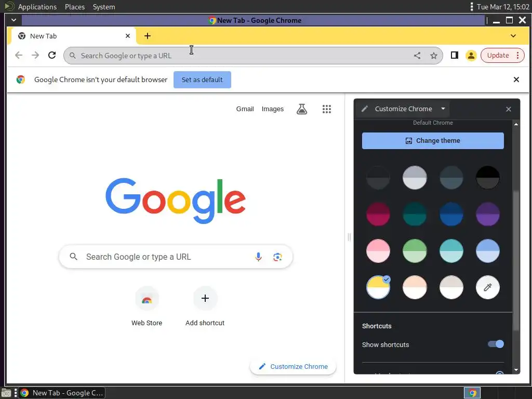Click the clock showing Tue Mar 12, 15:02
Image resolution: width=532 pixels, height=399 pixels.
pyautogui.click(x=503, y=7)
